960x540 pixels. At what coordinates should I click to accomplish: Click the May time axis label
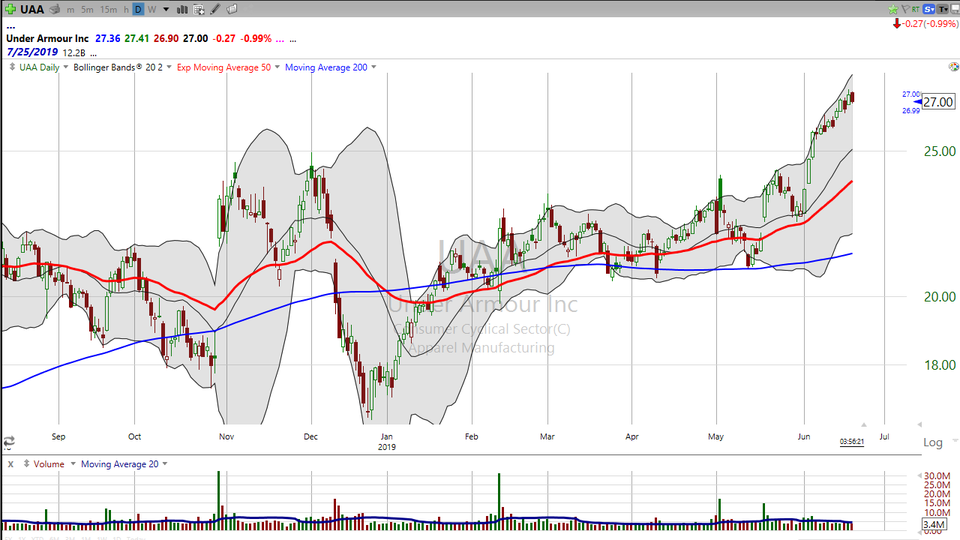point(716,437)
